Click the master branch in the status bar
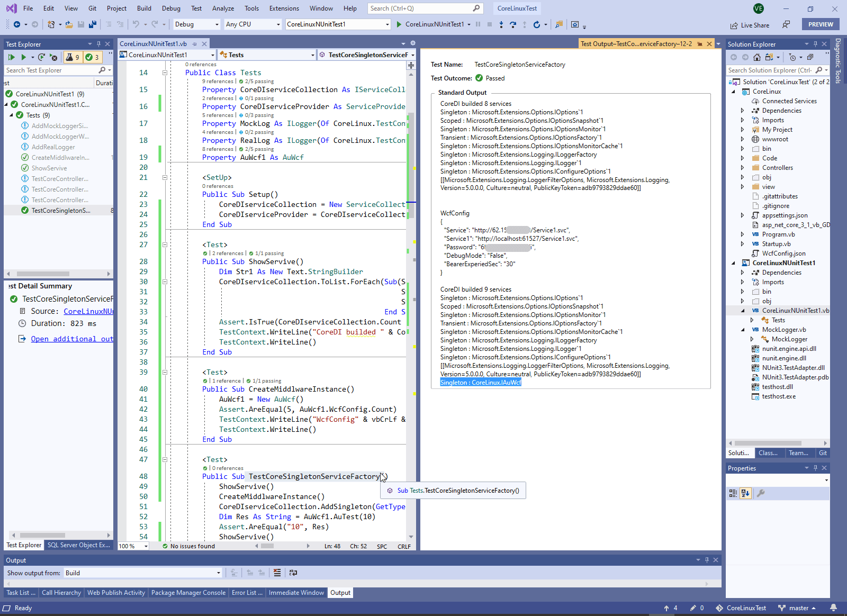This screenshot has width=847, height=616. pos(796,608)
